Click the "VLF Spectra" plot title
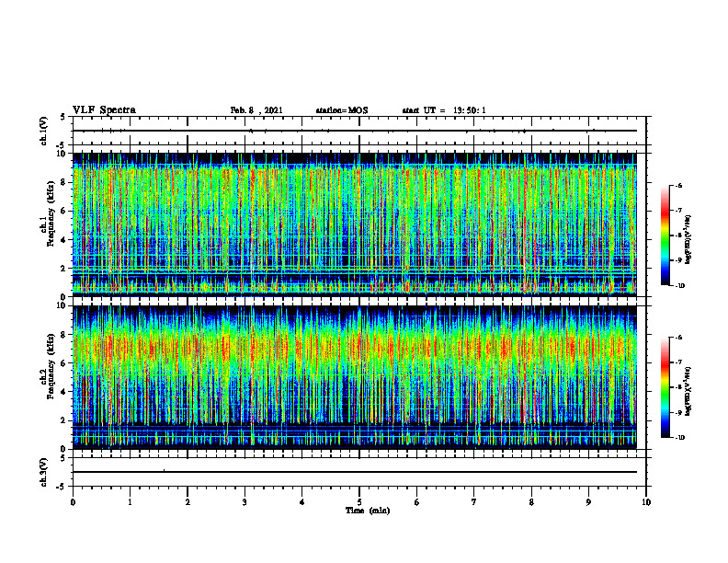Viewport: 728px width, 563px height. [104, 110]
